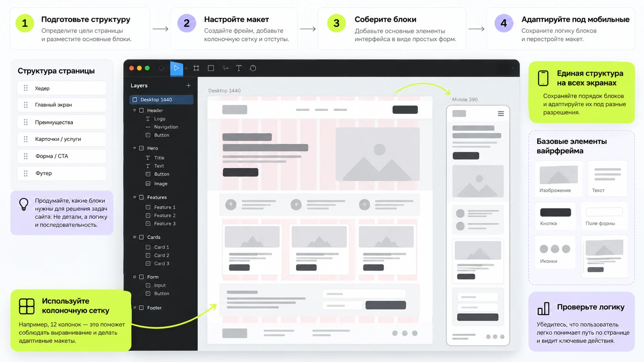Collapse the Form layer group

coord(135,277)
